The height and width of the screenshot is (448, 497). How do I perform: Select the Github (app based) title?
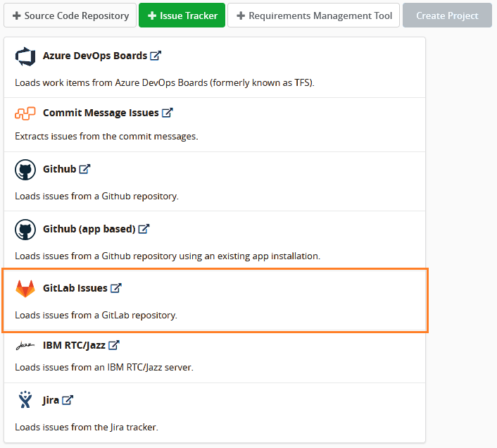point(89,229)
